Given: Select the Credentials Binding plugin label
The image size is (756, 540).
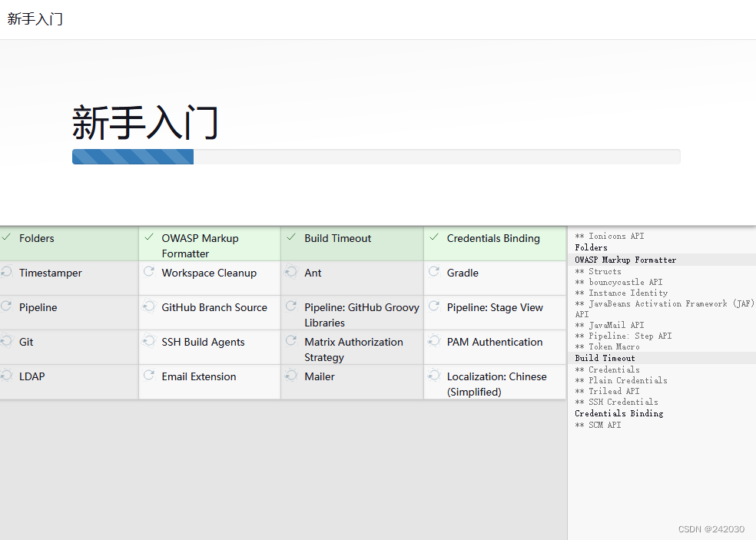Looking at the screenshot, I should click(x=493, y=238).
